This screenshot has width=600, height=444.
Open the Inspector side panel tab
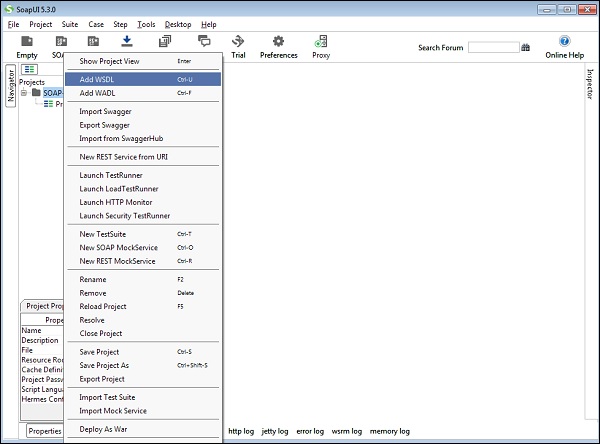tap(588, 84)
